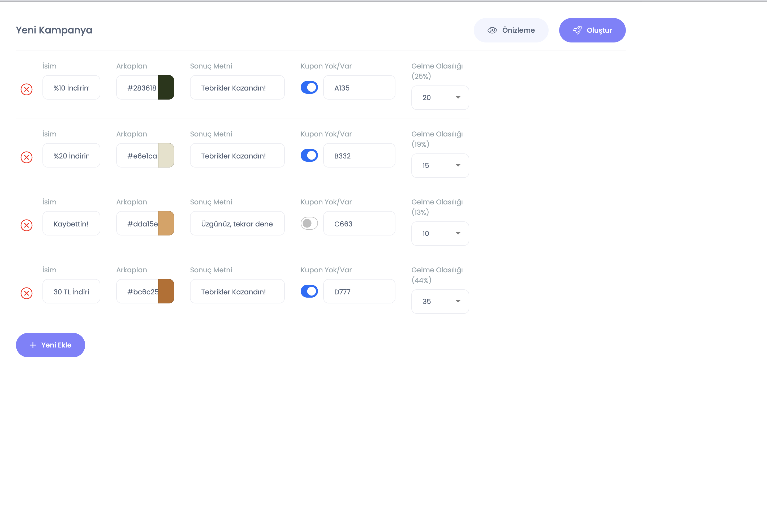The width and height of the screenshot is (767, 532).
Task: Focus the 30 TL İndirim name field
Action: coord(71,292)
